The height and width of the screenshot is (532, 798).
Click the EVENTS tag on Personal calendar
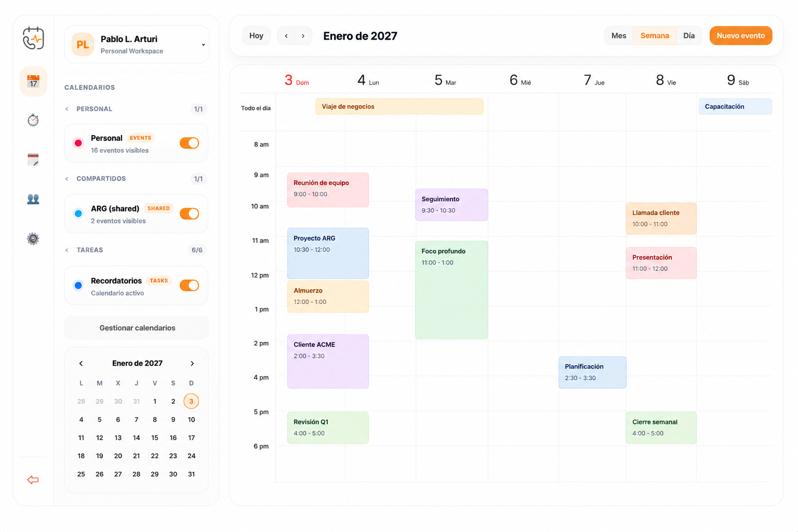140,138
